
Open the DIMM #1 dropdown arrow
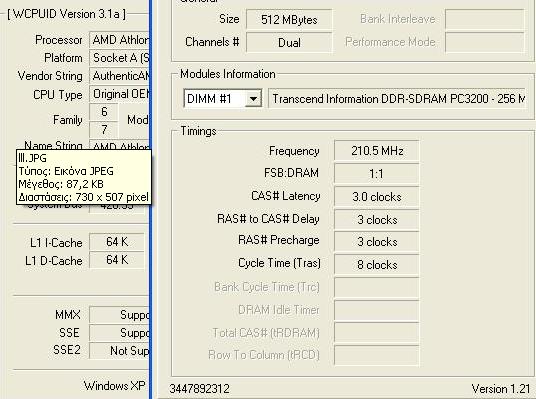[x=253, y=99]
